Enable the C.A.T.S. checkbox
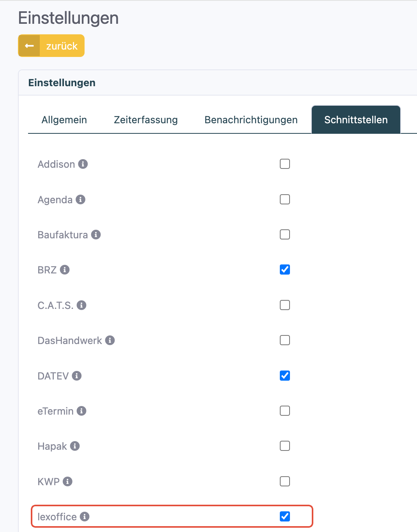Image resolution: width=417 pixels, height=532 pixels. click(x=285, y=305)
